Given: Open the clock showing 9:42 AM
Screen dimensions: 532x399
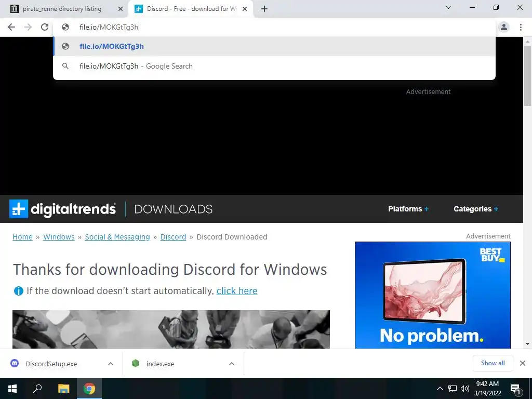Looking at the screenshot, I should pyautogui.click(x=487, y=389).
